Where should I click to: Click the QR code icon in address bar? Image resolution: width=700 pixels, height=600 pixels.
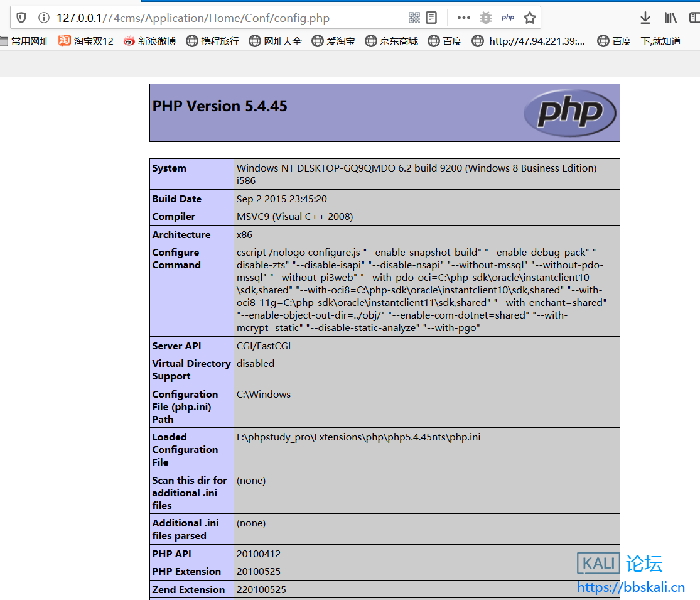[x=414, y=18]
